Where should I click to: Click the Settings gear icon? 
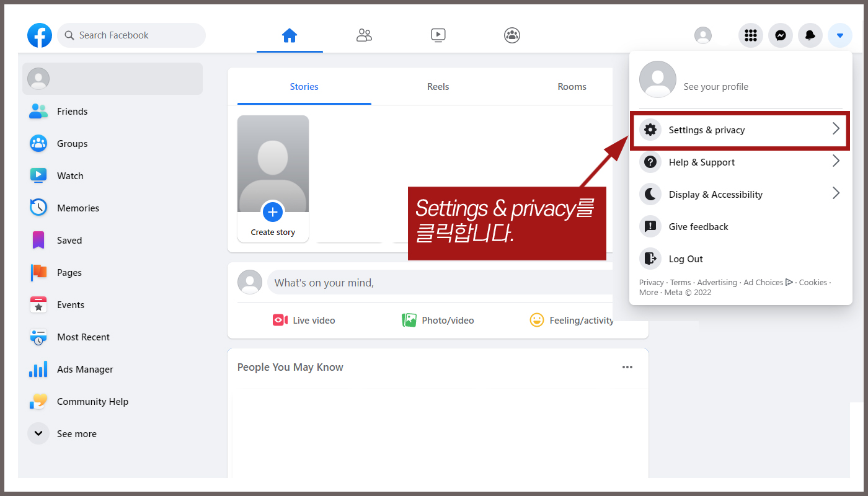(x=650, y=130)
